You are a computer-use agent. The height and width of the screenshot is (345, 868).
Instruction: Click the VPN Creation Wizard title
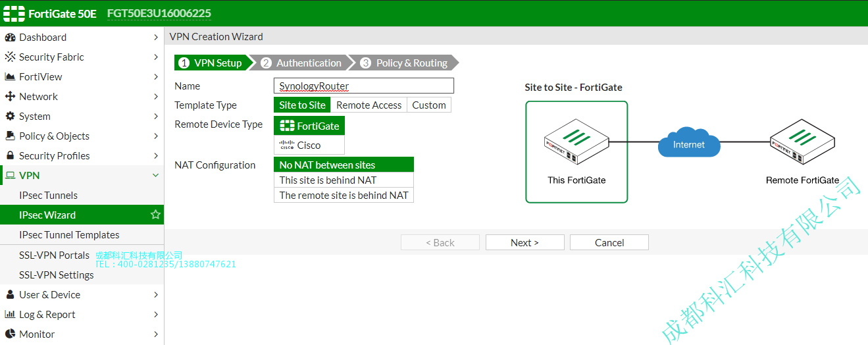tap(216, 37)
